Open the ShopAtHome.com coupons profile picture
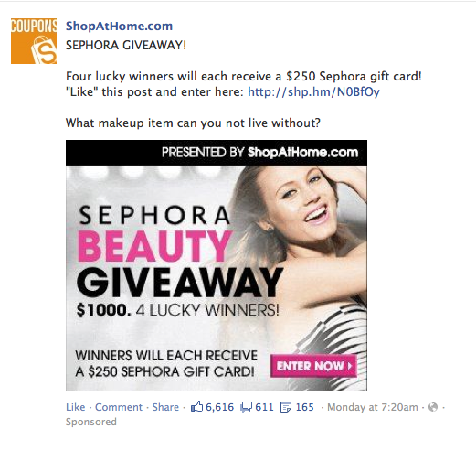The width and height of the screenshot is (476, 450). coord(34,41)
